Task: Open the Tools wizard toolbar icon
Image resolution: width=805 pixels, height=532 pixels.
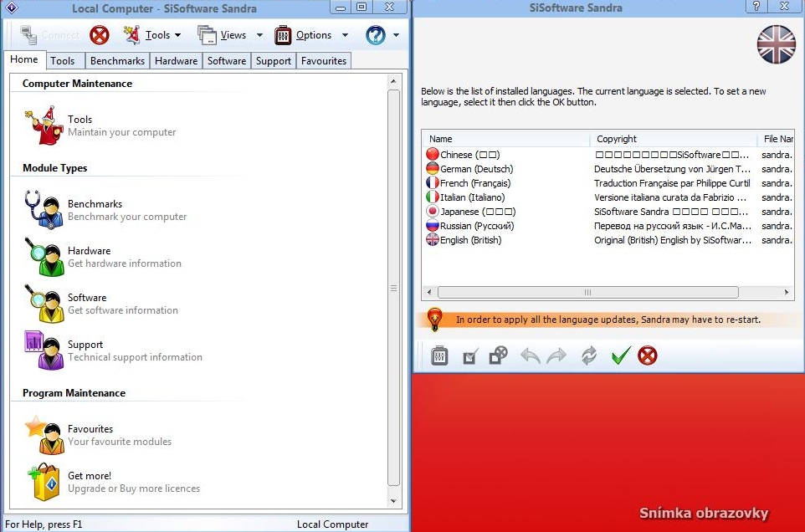Action: pyautogui.click(x=131, y=35)
